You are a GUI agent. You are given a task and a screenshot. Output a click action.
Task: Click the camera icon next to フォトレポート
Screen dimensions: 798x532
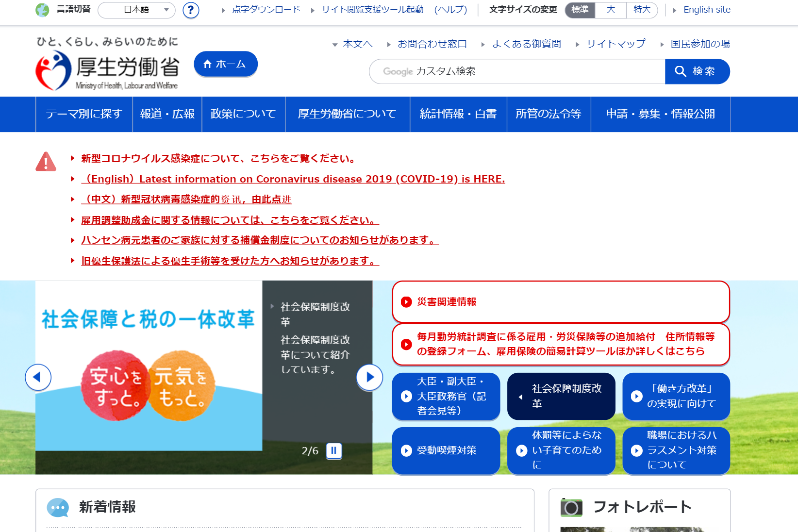[571, 507]
